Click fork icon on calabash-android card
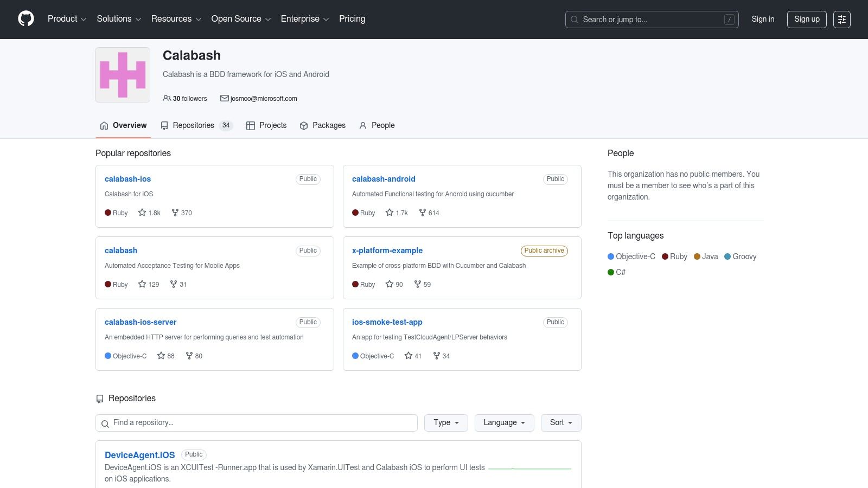Image resolution: width=868 pixels, height=488 pixels. point(423,213)
